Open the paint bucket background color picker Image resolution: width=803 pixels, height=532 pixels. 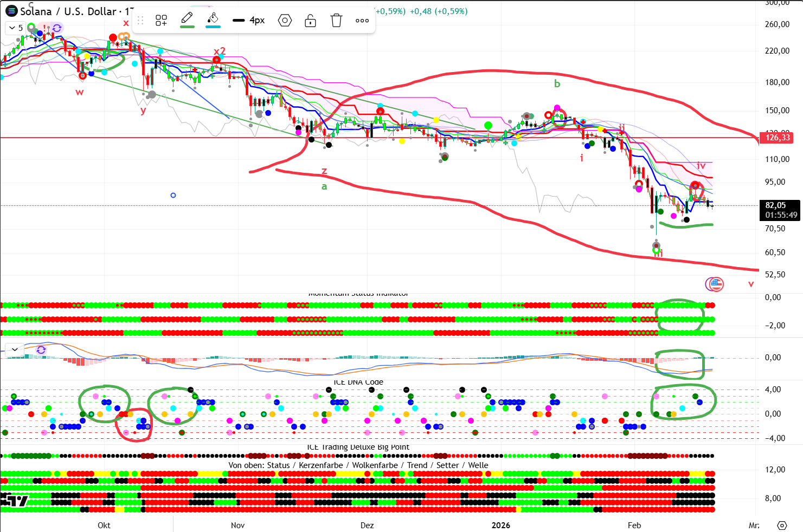(213, 20)
